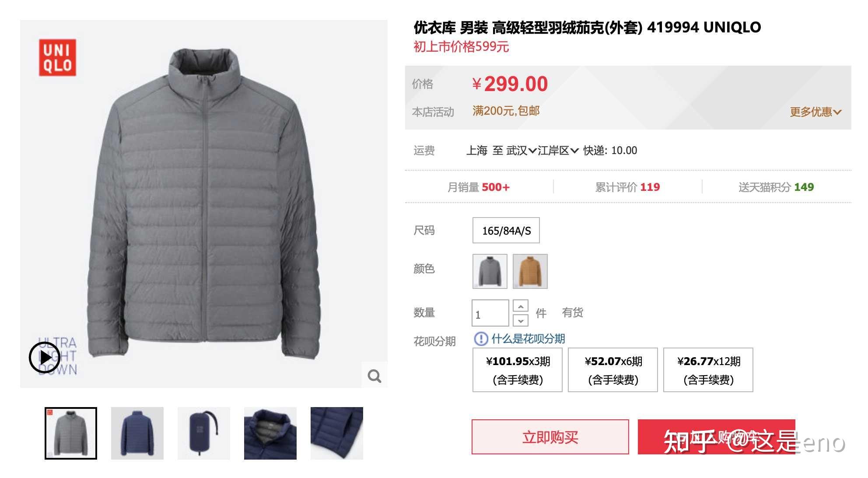View the navy blue jacket thumbnail
The image size is (868, 478).
[137, 433]
